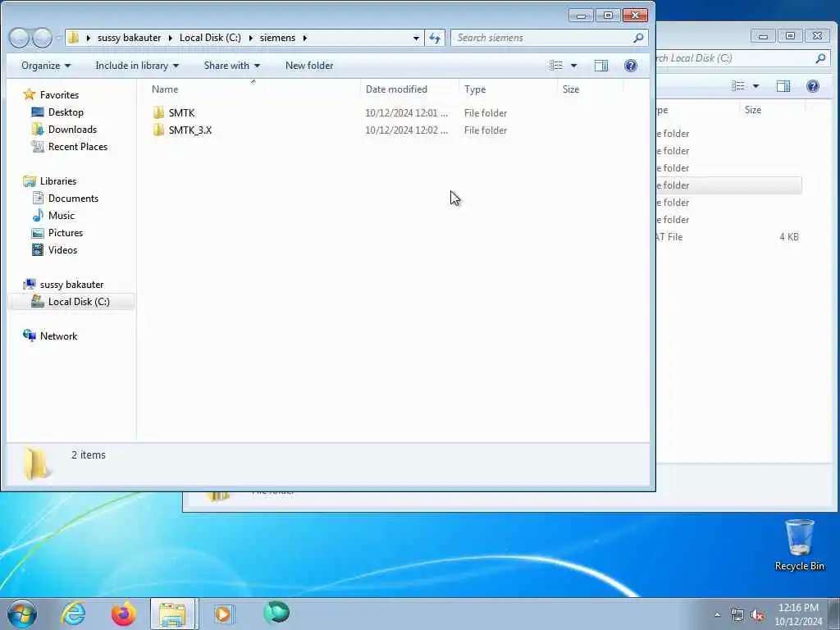Viewport: 840px width, 630px height.
Task: Open Downloads in the navigation pane
Action: pos(72,129)
